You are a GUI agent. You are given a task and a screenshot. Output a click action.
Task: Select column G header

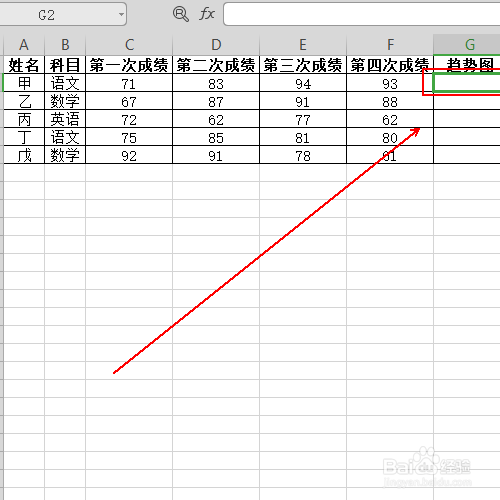pyautogui.click(x=467, y=45)
